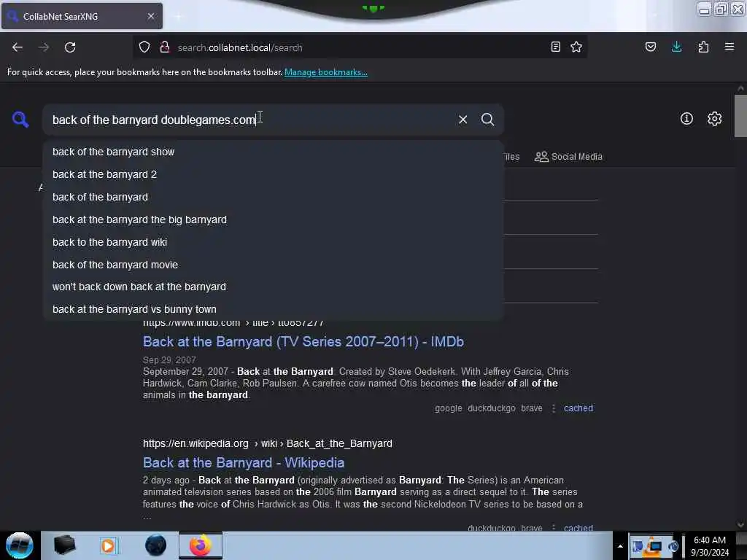747x560 pixels.
Task: Open a new tab with plus button
Action: pyautogui.click(x=178, y=17)
